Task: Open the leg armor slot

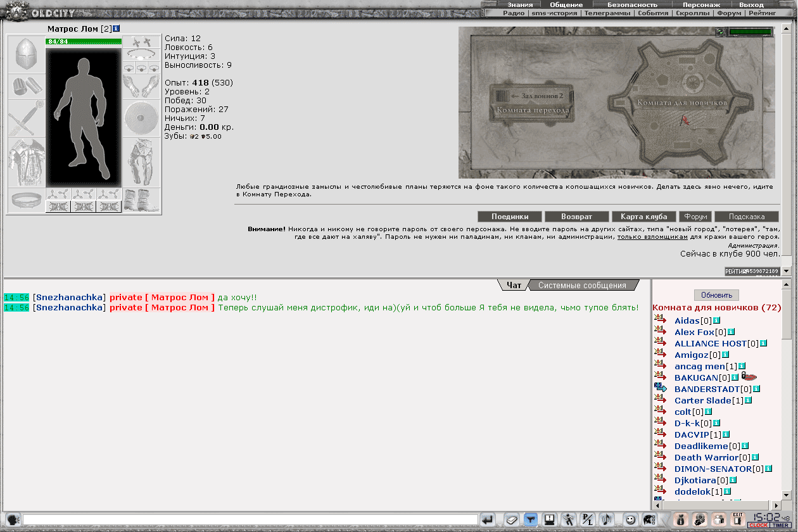Action: pos(141,162)
